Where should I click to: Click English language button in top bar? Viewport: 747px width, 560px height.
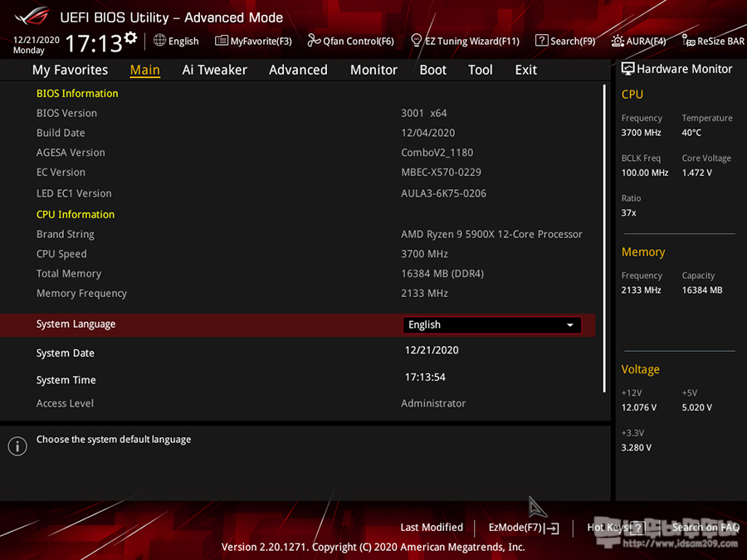pyautogui.click(x=183, y=41)
